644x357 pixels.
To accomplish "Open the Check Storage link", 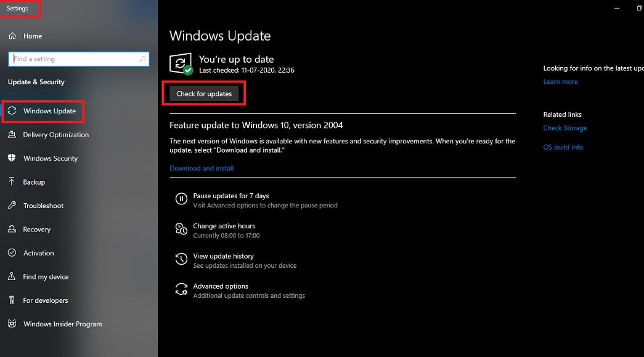I will [565, 127].
